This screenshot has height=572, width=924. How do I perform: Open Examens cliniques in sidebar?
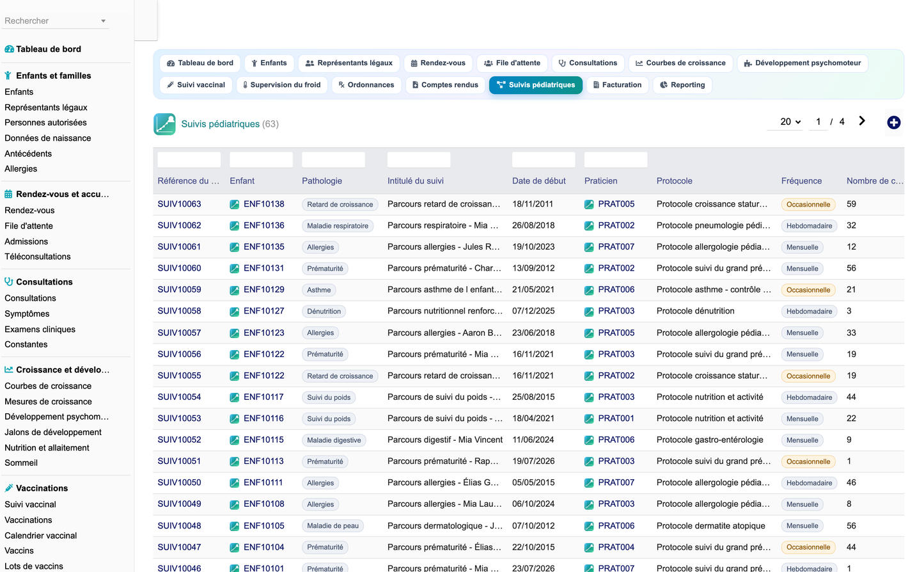point(40,330)
